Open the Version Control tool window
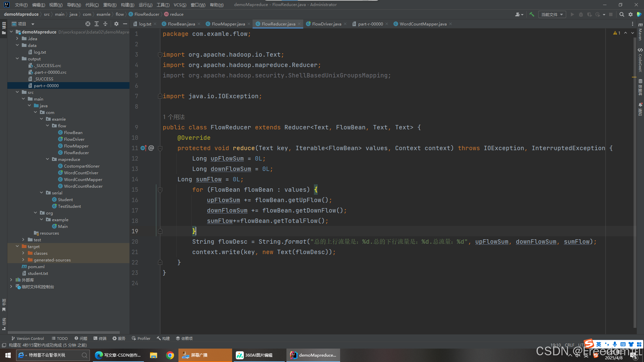 pyautogui.click(x=28, y=339)
